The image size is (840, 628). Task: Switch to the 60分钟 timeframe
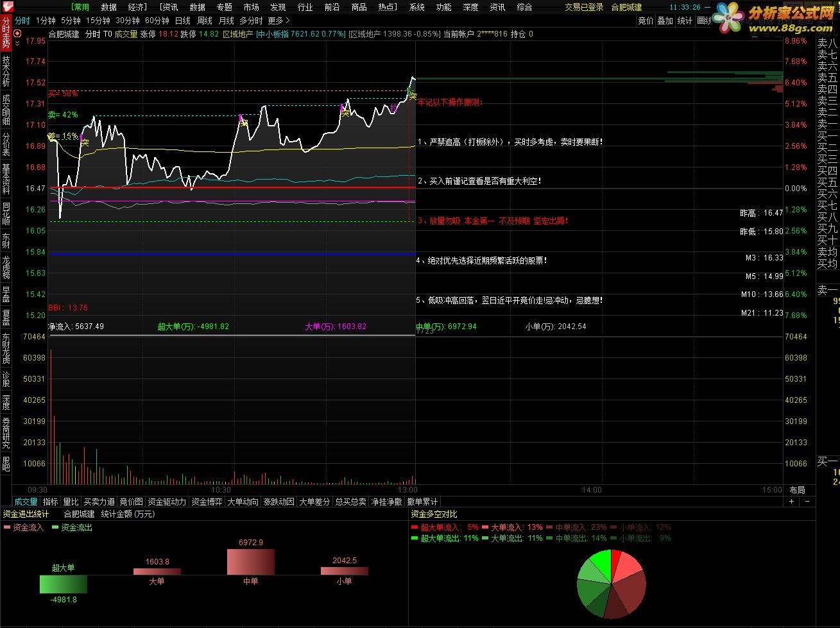(x=157, y=21)
